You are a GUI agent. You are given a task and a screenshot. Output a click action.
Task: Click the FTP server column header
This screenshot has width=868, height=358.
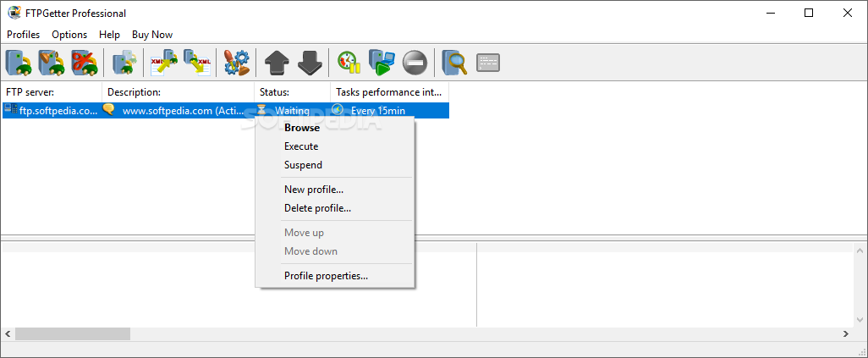tap(52, 92)
